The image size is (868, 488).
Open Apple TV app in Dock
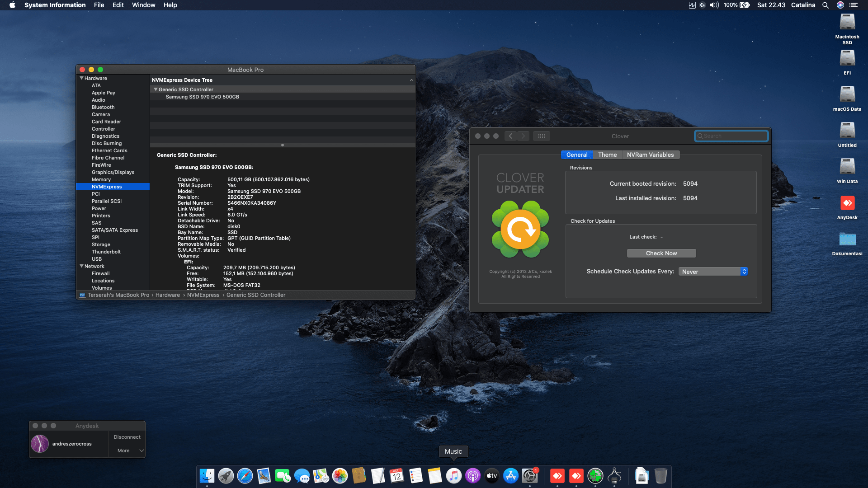pos(492,476)
